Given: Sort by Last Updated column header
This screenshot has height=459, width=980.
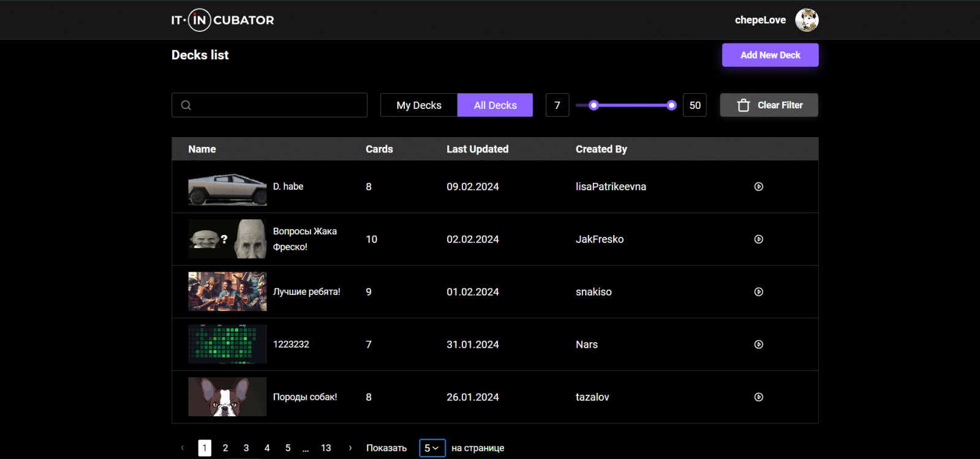Looking at the screenshot, I should 477,149.
